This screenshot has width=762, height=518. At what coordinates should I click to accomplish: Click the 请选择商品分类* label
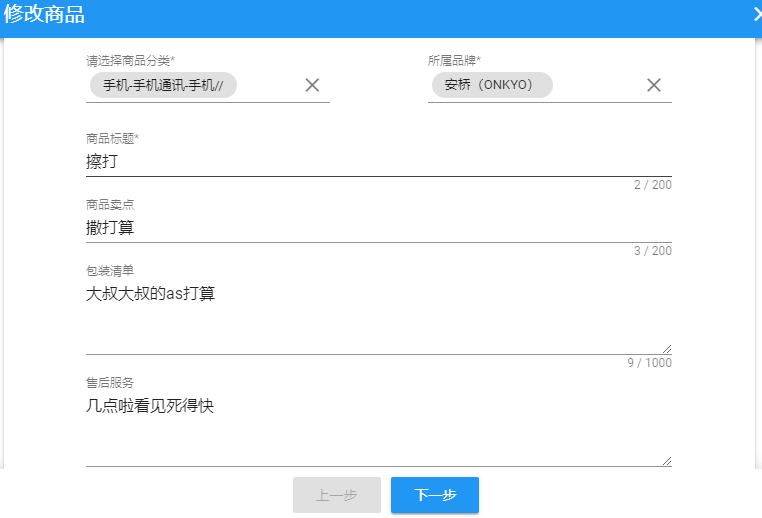pyautogui.click(x=130, y=61)
